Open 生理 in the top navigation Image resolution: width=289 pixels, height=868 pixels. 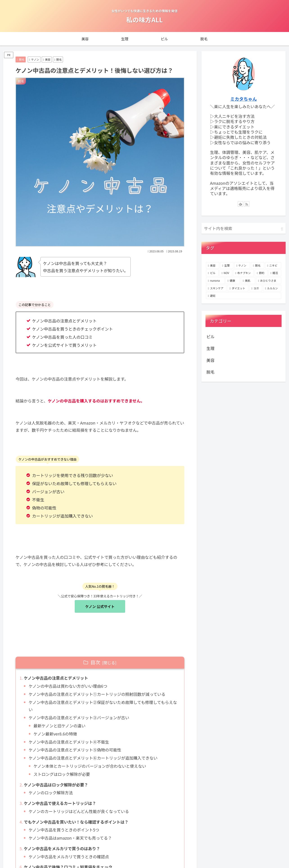[x=125, y=39]
